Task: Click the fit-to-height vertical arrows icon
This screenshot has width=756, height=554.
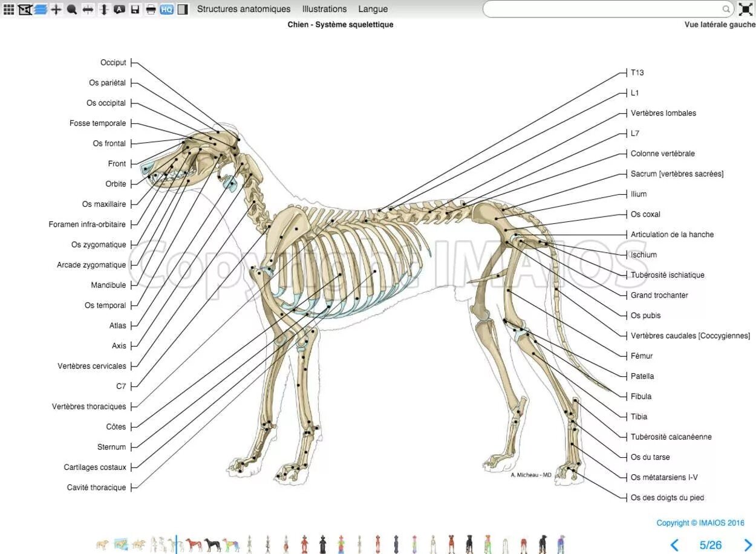Action: pos(103,9)
